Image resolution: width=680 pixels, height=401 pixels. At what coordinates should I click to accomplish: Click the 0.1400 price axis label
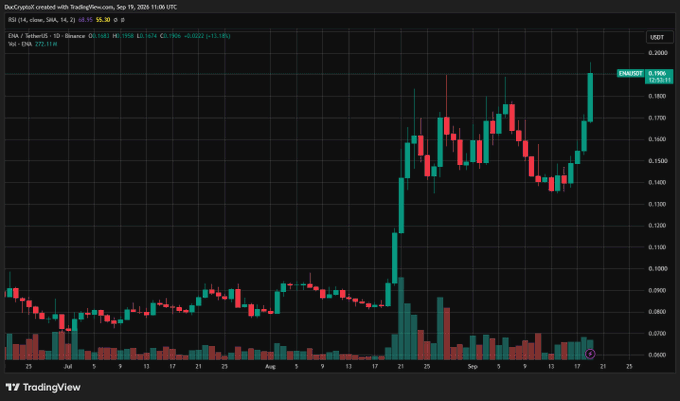pyautogui.click(x=657, y=183)
